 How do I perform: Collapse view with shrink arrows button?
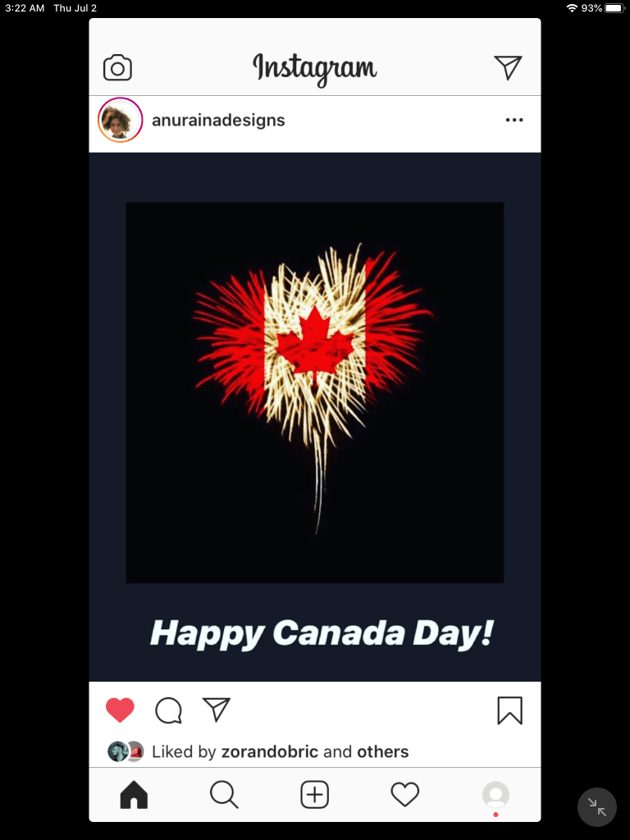pos(597,807)
